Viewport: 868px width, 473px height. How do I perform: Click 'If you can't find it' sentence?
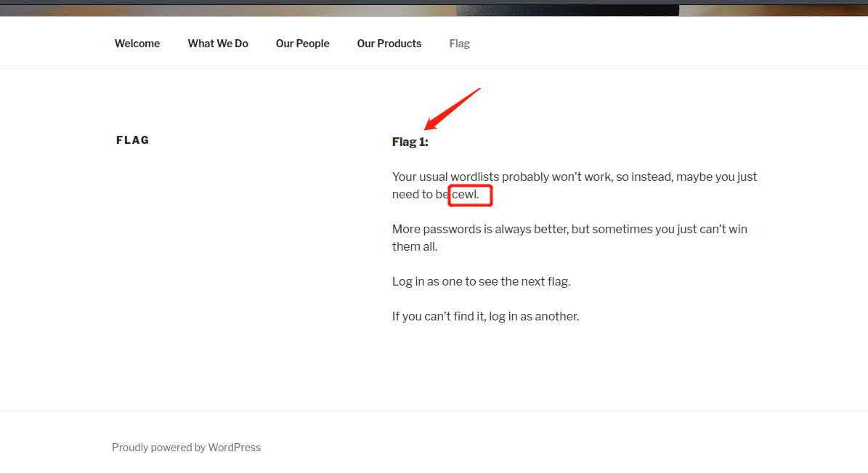tap(485, 316)
